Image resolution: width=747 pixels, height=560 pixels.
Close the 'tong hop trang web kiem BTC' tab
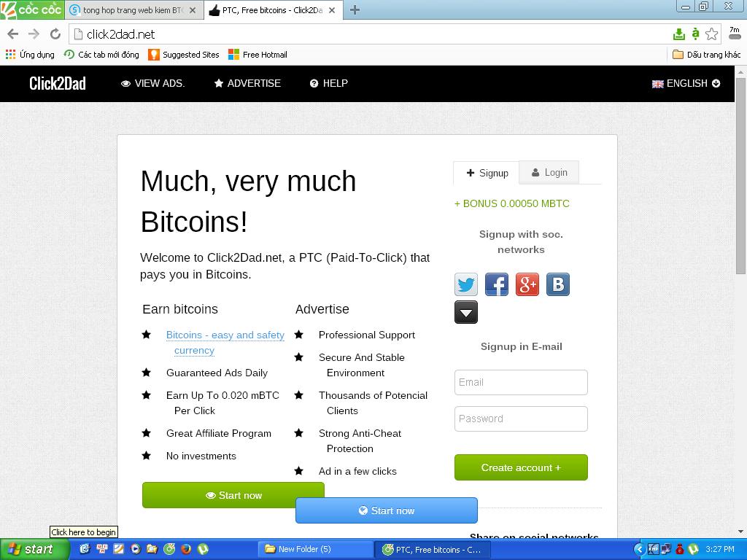pos(193,10)
